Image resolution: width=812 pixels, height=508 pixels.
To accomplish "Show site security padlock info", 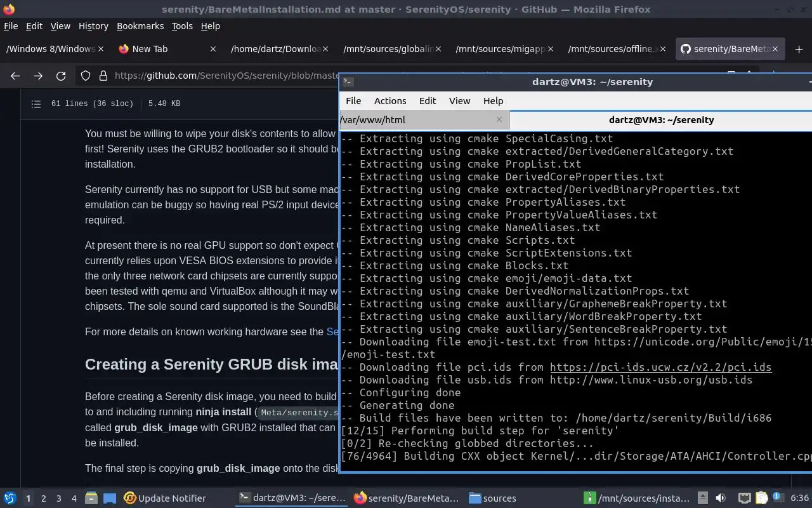I will (x=103, y=76).
